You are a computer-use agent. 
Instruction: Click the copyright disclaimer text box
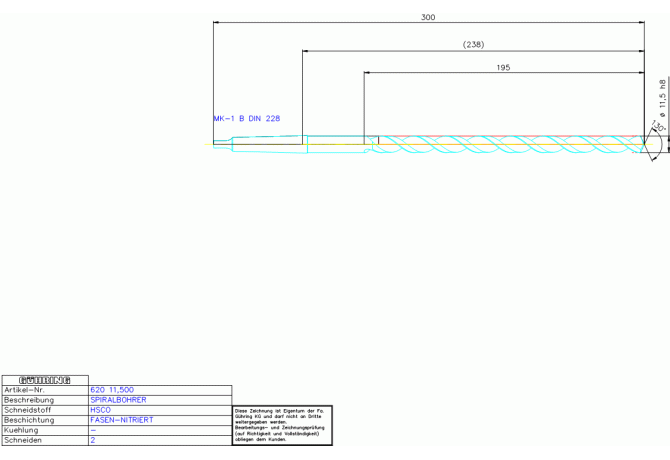point(282,425)
